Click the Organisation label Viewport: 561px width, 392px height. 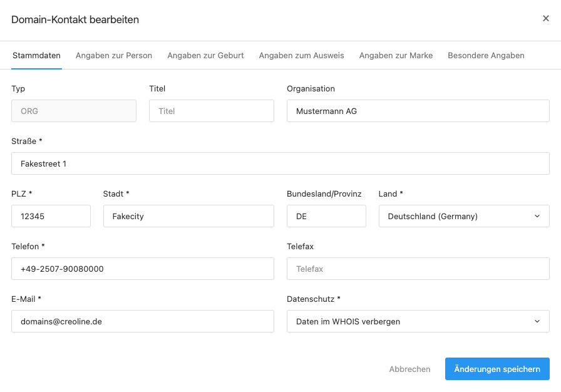click(x=311, y=89)
